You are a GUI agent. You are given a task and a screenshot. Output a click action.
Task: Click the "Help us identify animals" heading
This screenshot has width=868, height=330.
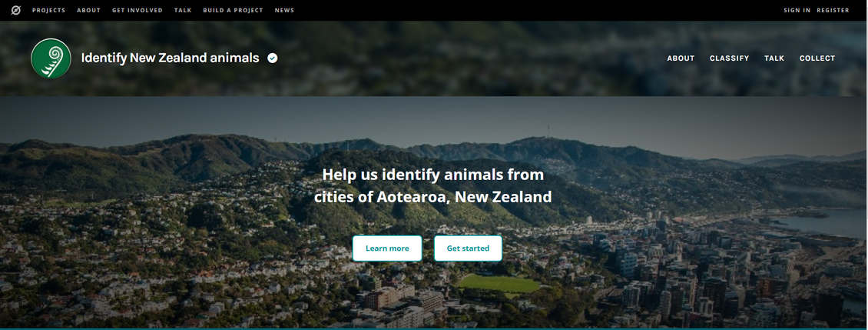tap(433, 186)
